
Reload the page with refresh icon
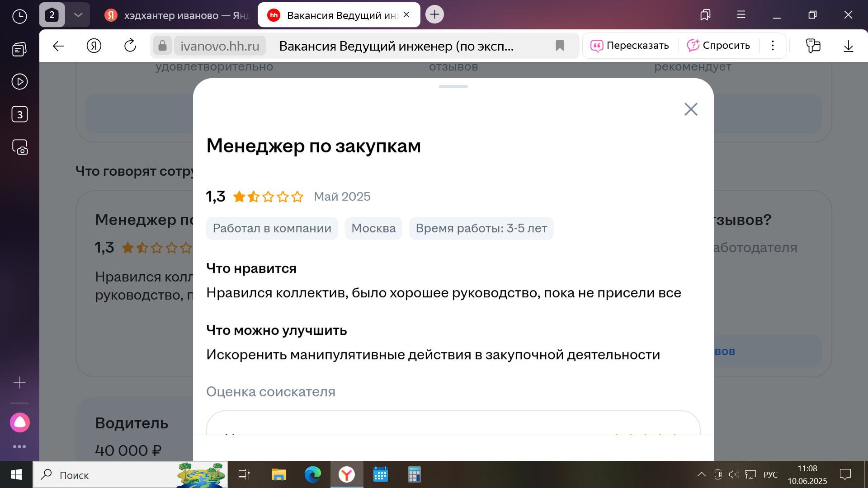pyautogui.click(x=130, y=46)
